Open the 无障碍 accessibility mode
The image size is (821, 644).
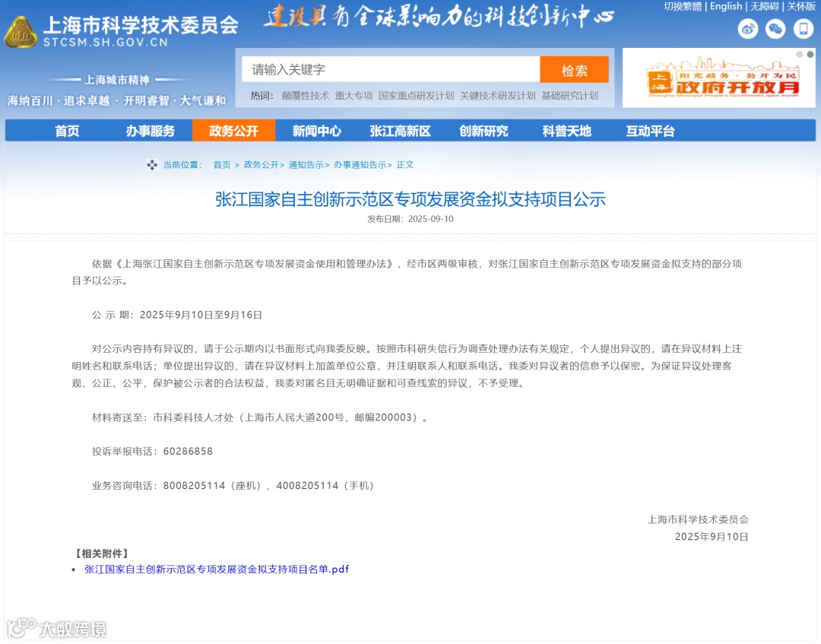[x=765, y=6]
